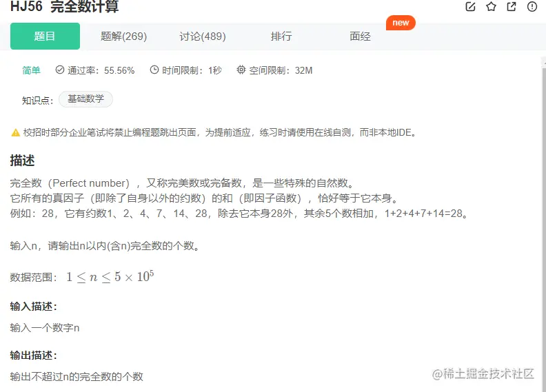Click the report exclamation circle icon
The width and height of the screenshot is (546, 392).
pos(532,6)
